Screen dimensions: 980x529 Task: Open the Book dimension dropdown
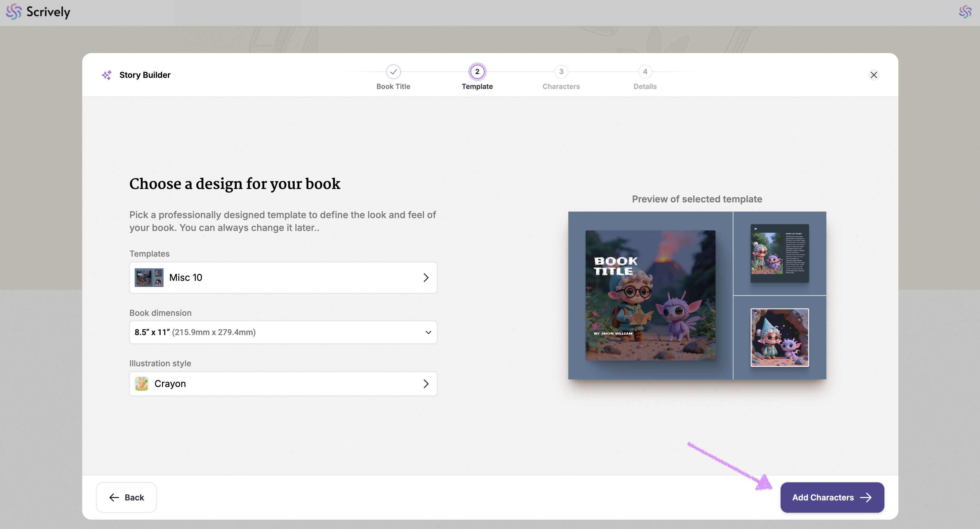pos(283,332)
